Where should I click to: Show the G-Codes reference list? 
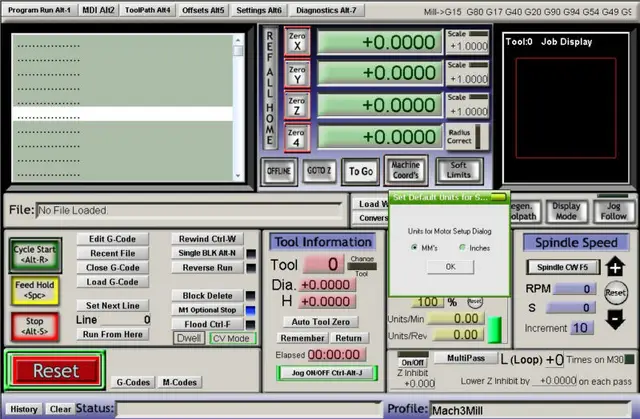[x=133, y=382]
